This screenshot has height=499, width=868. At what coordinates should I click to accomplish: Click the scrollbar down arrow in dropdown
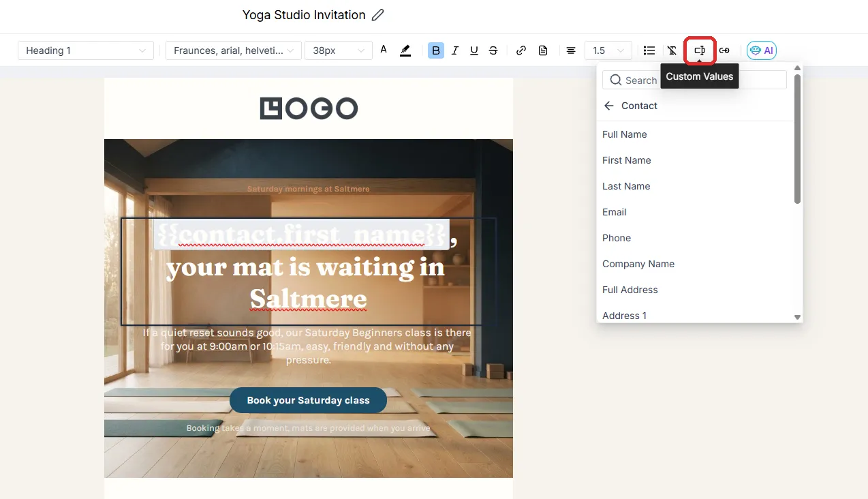coord(797,318)
